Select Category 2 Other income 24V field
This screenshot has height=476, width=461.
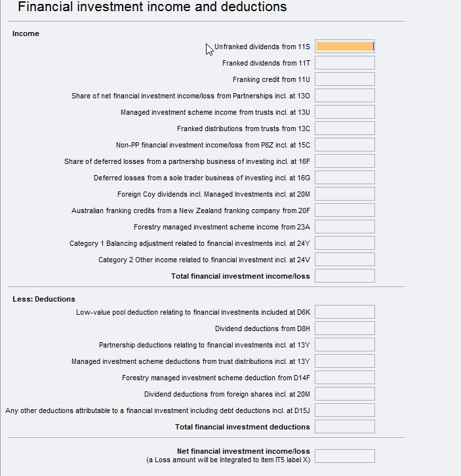pyautogui.click(x=344, y=260)
